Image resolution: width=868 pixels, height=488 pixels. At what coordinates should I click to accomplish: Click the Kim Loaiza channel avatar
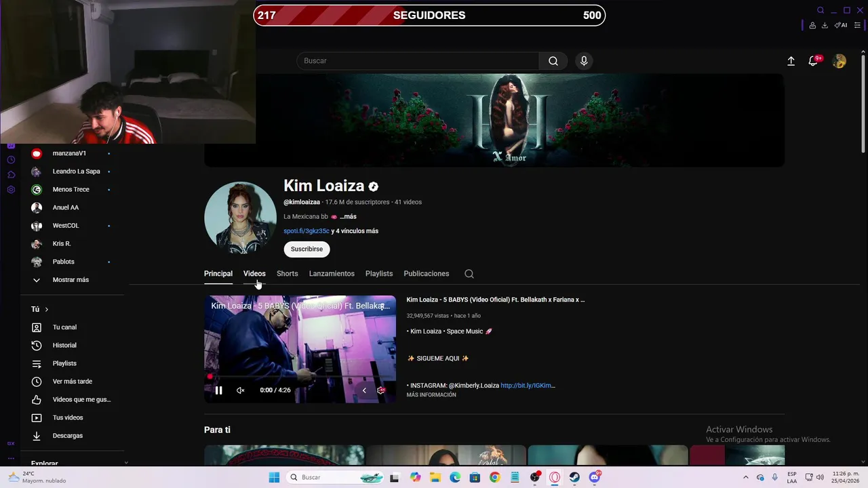pos(240,218)
